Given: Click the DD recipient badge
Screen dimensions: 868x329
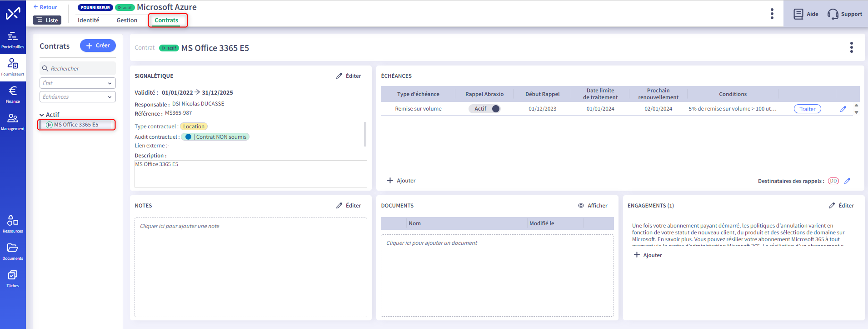Looking at the screenshot, I should tap(833, 181).
